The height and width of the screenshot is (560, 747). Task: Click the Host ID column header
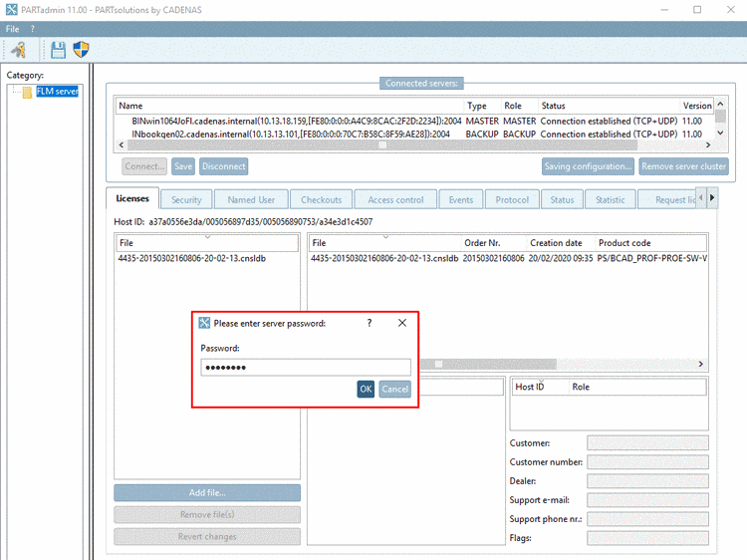click(x=540, y=387)
